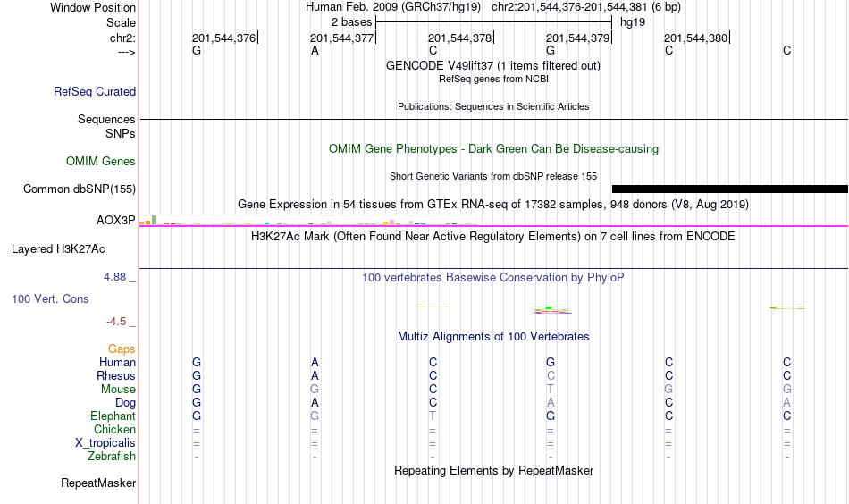Click Publications: Sequences in Scientific Articles title

[493, 106]
